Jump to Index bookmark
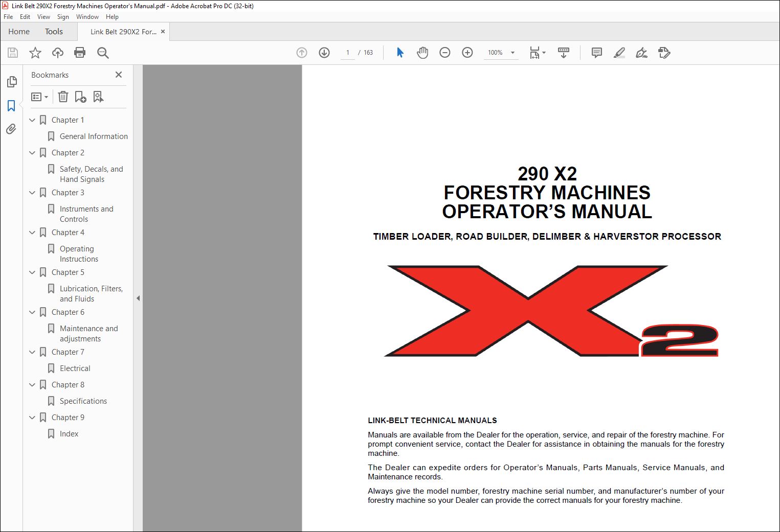 [x=69, y=434]
